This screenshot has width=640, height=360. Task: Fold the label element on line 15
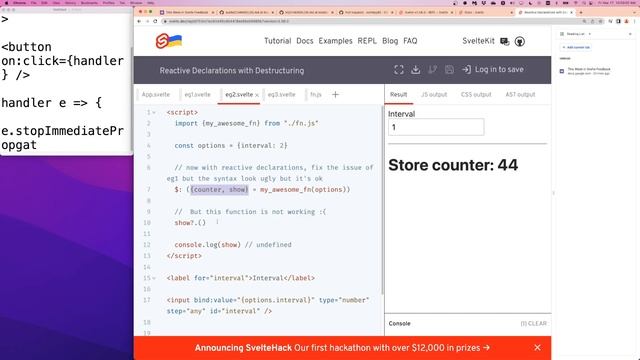click(x=154, y=278)
